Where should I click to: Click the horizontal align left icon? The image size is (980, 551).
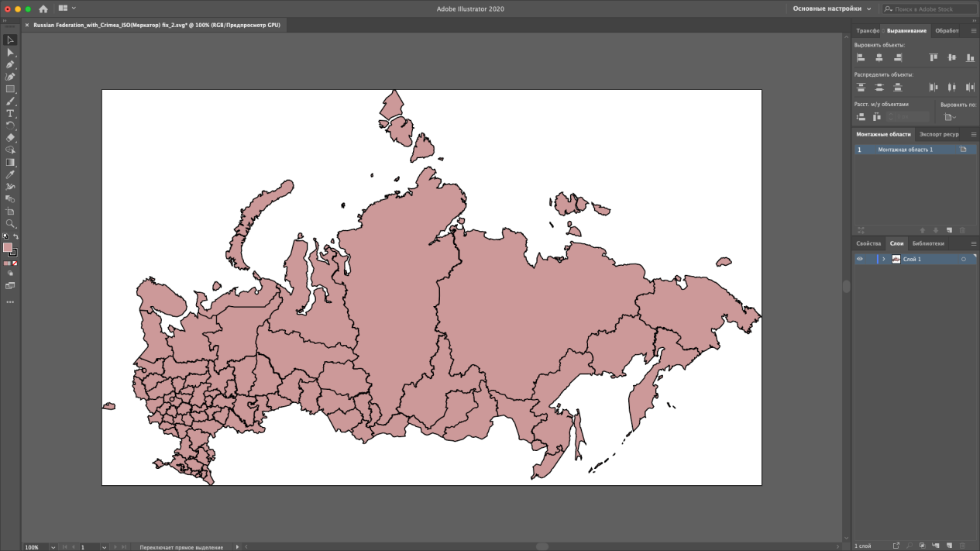click(861, 57)
